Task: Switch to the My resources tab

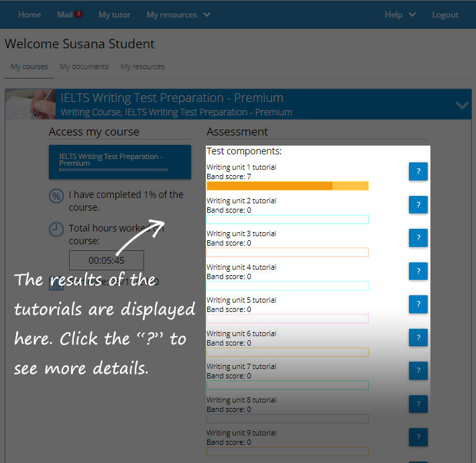Action: (x=142, y=66)
